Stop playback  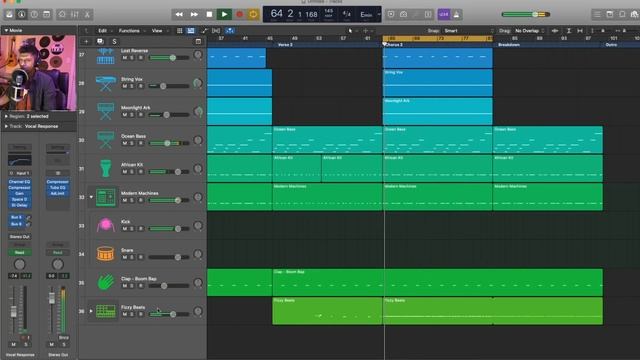point(209,14)
